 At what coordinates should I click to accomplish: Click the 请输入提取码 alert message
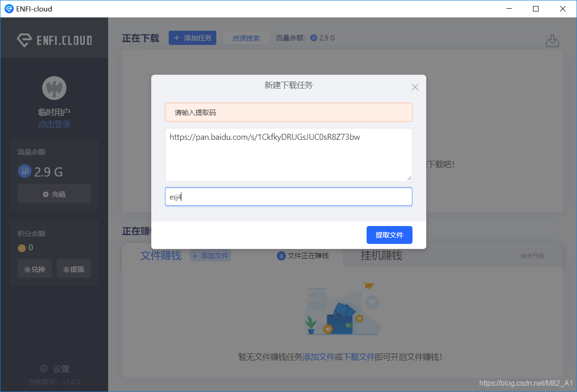[289, 112]
